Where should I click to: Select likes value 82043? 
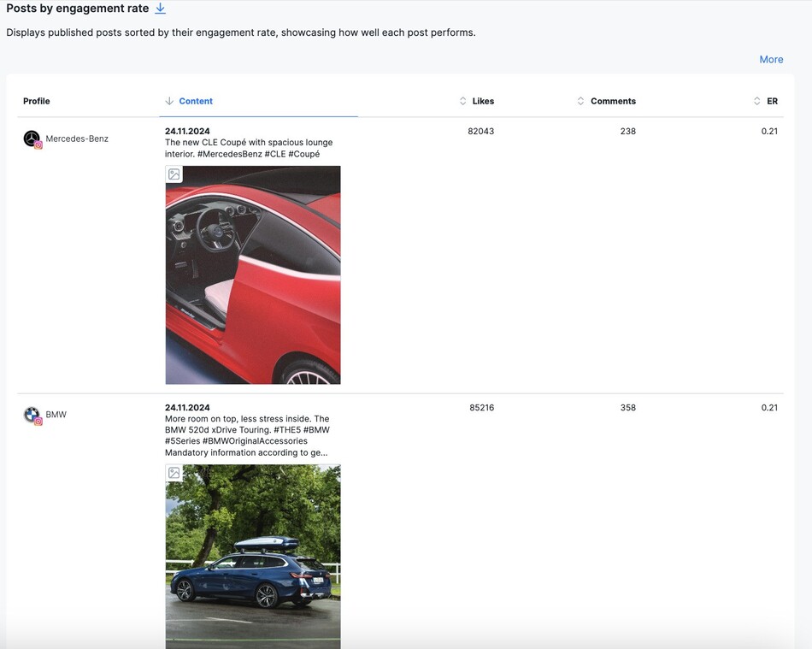click(480, 131)
